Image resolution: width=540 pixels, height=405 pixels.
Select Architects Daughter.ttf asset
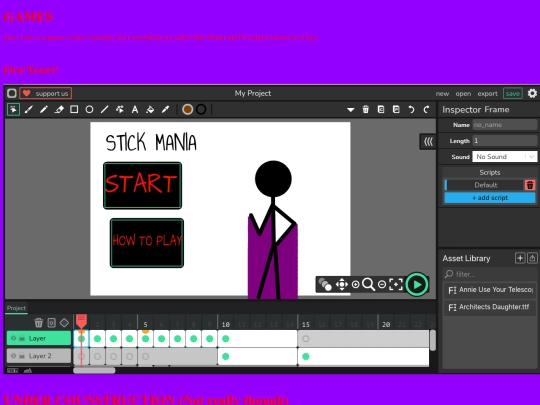[x=490, y=307]
